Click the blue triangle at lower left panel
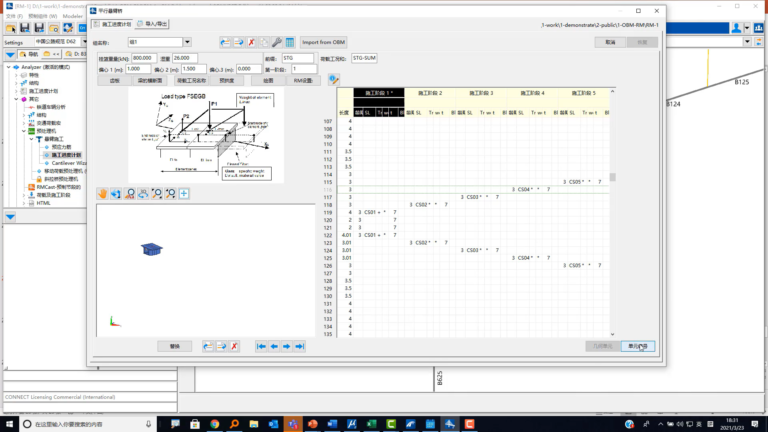The image size is (768, 432). pos(10,216)
